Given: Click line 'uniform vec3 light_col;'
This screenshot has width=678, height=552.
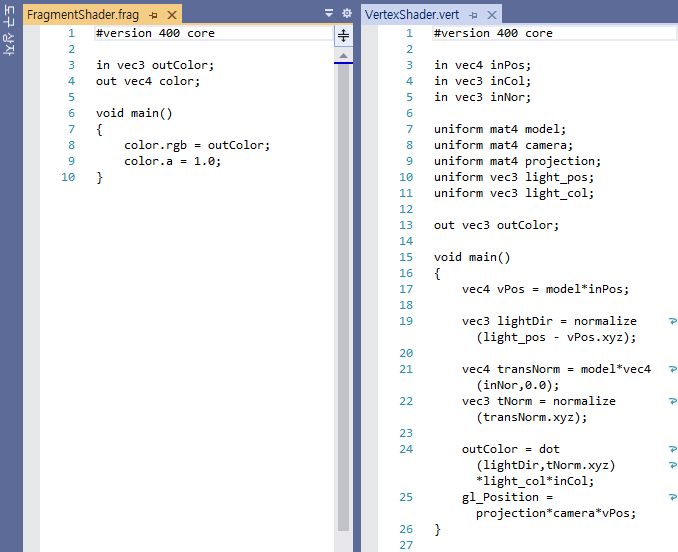Looking at the screenshot, I should (x=514, y=193).
